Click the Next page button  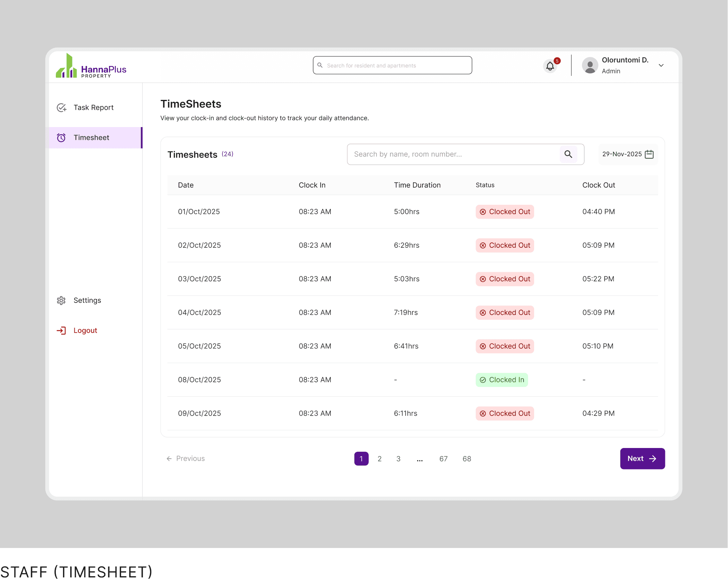pyautogui.click(x=642, y=459)
